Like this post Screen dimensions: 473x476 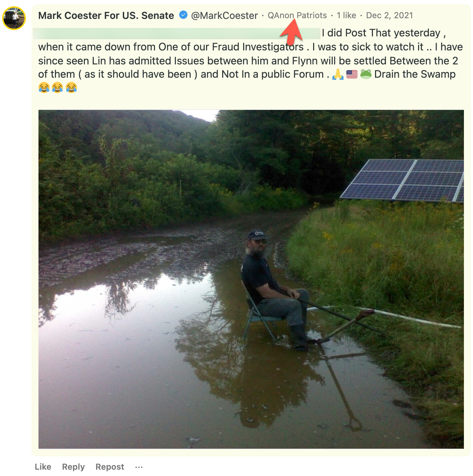click(x=43, y=467)
